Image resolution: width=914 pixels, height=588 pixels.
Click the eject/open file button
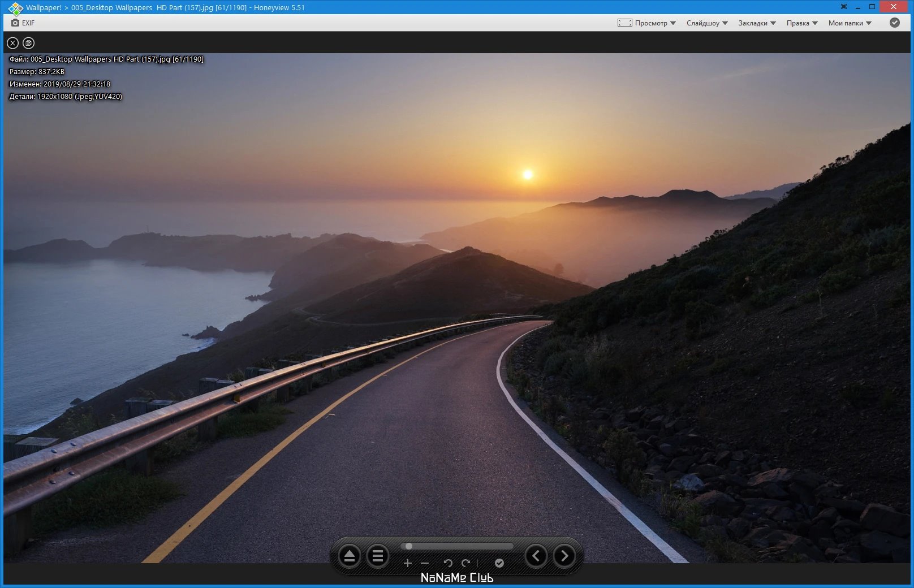coord(350,556)
